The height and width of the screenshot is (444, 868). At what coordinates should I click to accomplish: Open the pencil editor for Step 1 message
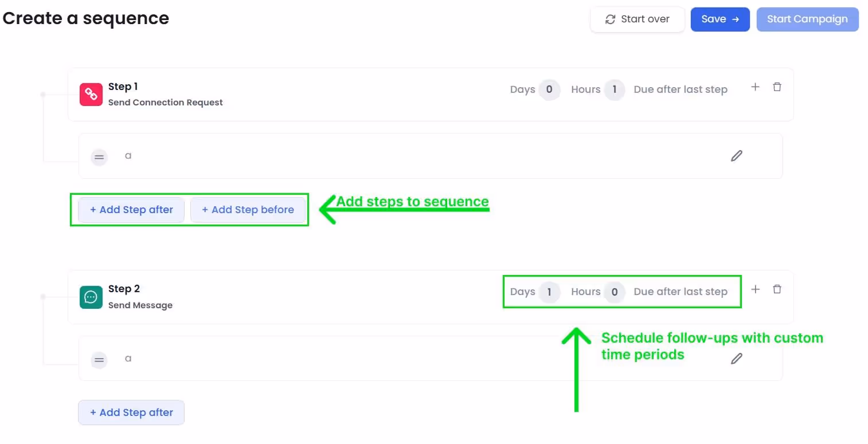coord(737,155)
